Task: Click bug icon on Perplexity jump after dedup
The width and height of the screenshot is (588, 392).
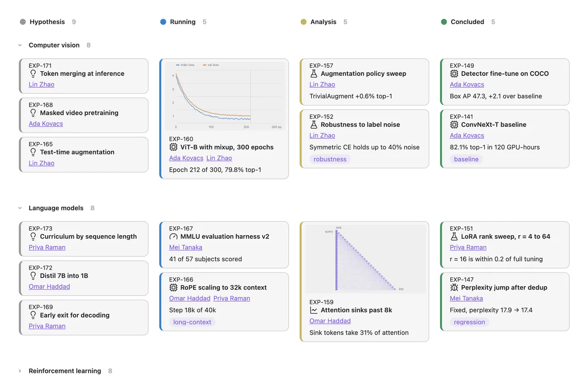Action: (454, 287)
